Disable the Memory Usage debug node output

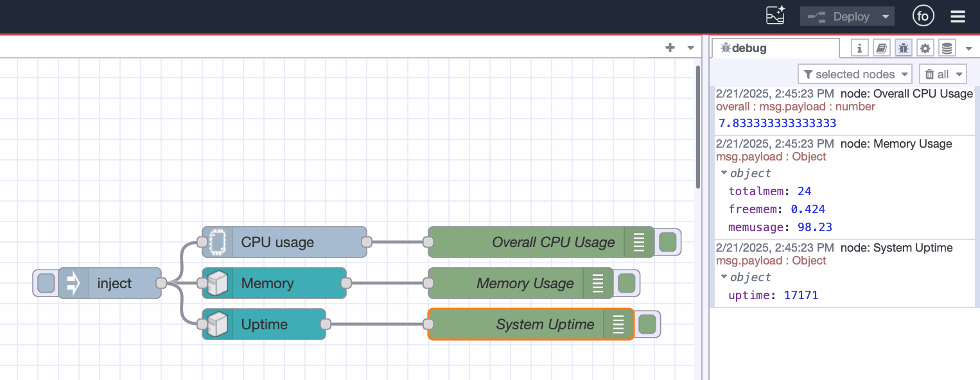[627, 283]
